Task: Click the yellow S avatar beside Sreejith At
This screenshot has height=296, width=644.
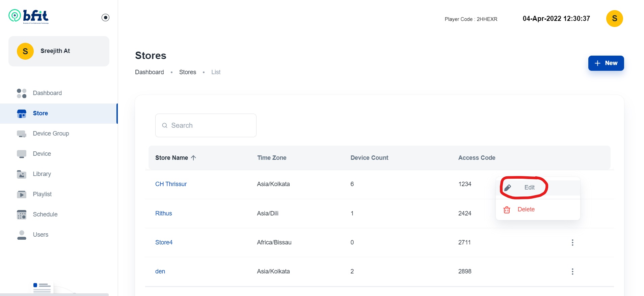Action: point(25,51)
